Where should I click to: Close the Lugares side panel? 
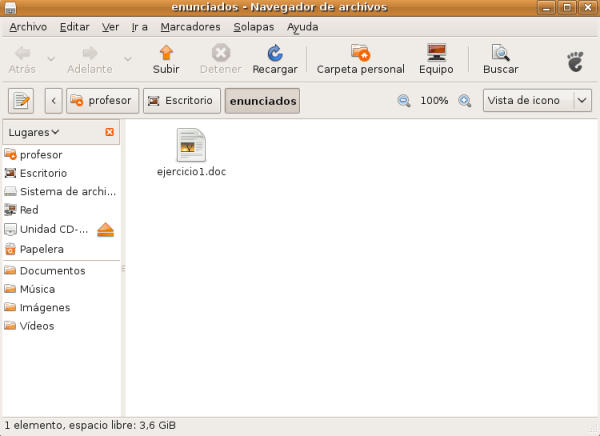pos(110,132)
